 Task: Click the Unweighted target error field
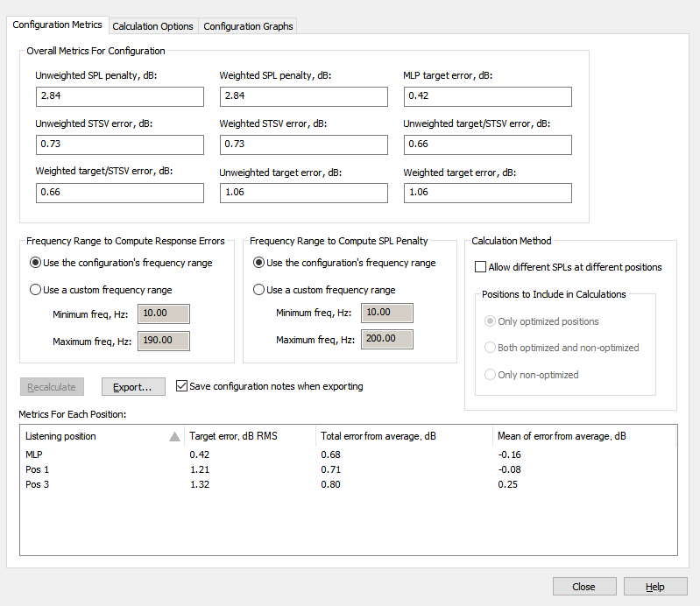tap(304, 193)
